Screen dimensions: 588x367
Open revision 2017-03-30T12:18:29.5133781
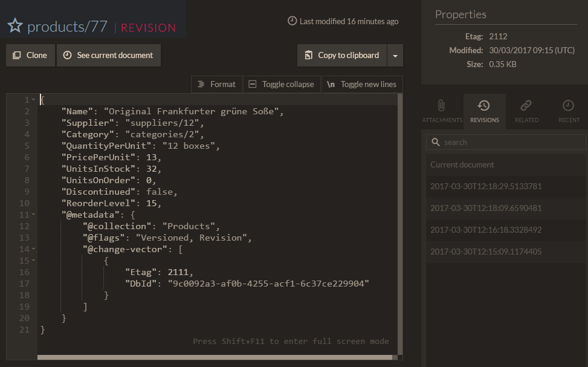506,186
